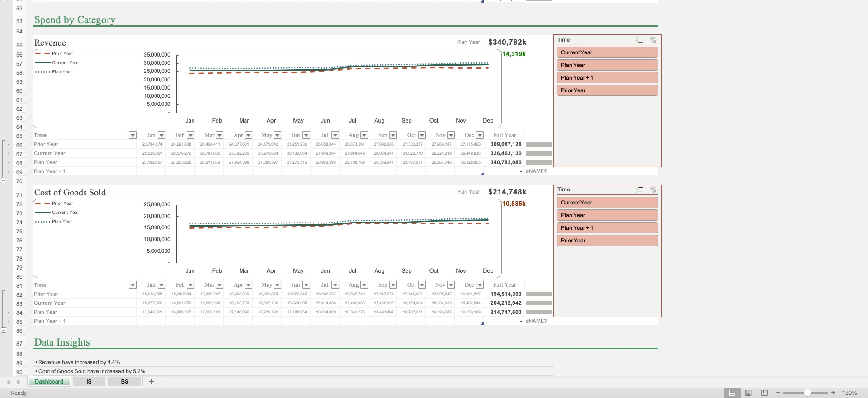Select Revenue Full Year 340,782,080 cell
The width and height of the screenshot is (868, 398).
coord(506,162)
